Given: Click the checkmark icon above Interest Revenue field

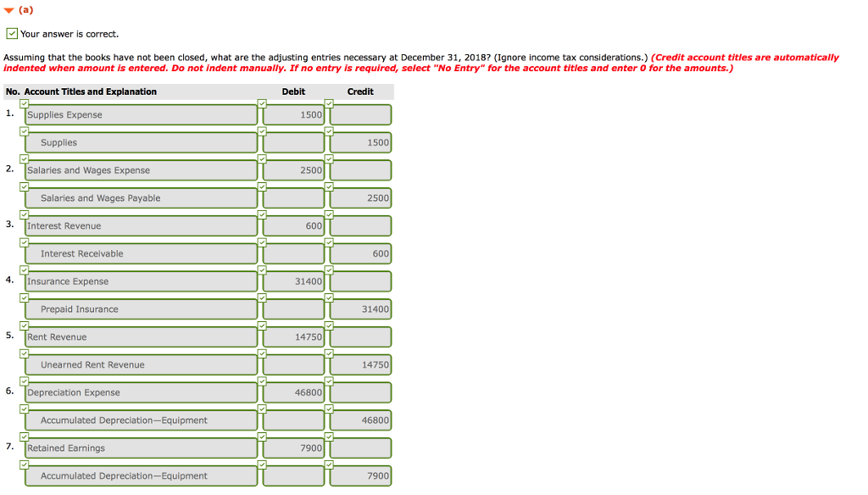Looking at the screenshot, I should click(x=23, y=214).
